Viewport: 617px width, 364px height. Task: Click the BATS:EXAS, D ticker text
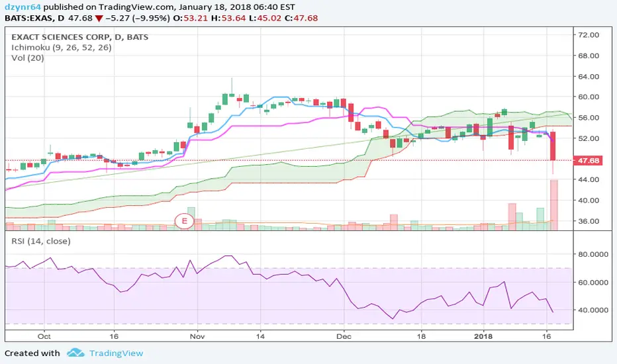pyautogui.click(x=34, y=18)
